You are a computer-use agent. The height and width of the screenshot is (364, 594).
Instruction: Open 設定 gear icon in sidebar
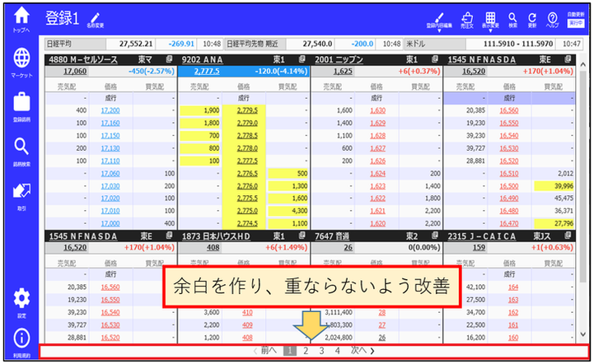click(21, 302)
